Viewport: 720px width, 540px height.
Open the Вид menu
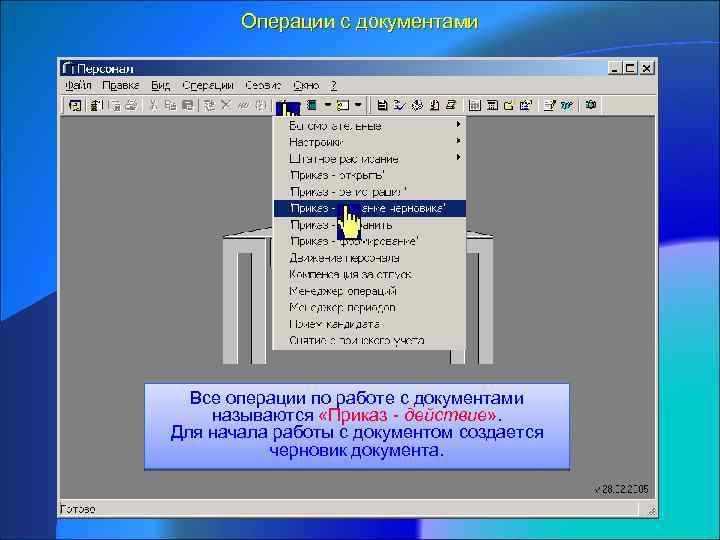[161, 85]
